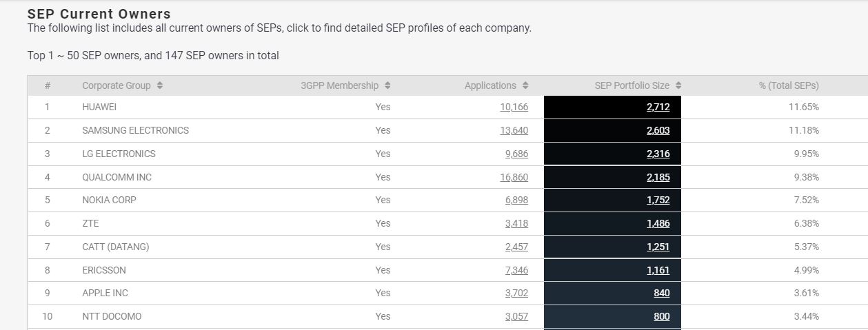
Task: Select Qualcomm share value 9.38%
Action: point(807,177)
